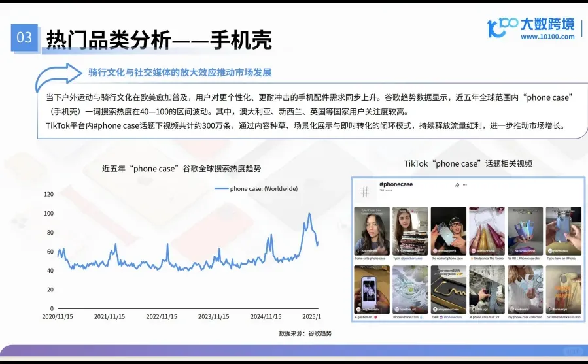588x364 pixels.
Task: Click the x-axis label 2022/11/15
Action: coord(162,317)
